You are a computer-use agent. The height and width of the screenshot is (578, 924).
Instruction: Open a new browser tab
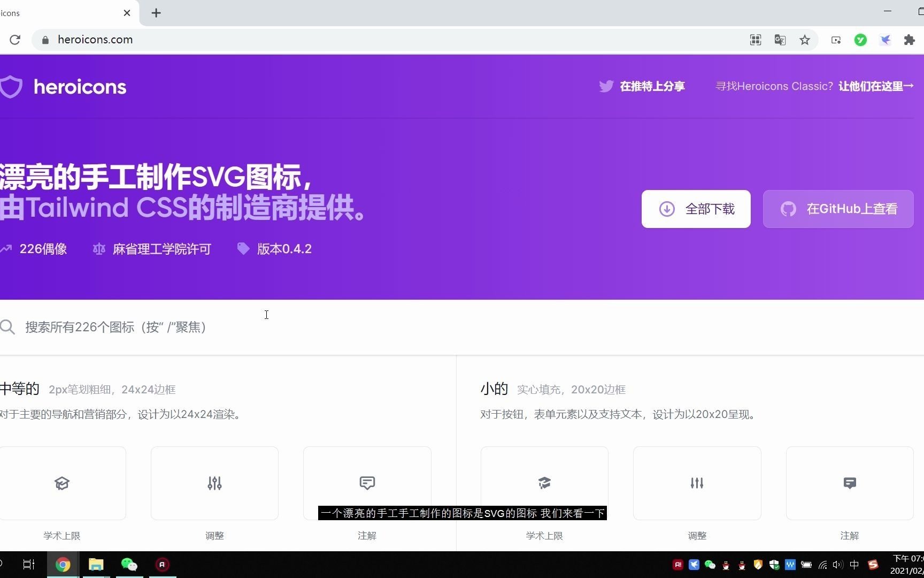point(156,13)
